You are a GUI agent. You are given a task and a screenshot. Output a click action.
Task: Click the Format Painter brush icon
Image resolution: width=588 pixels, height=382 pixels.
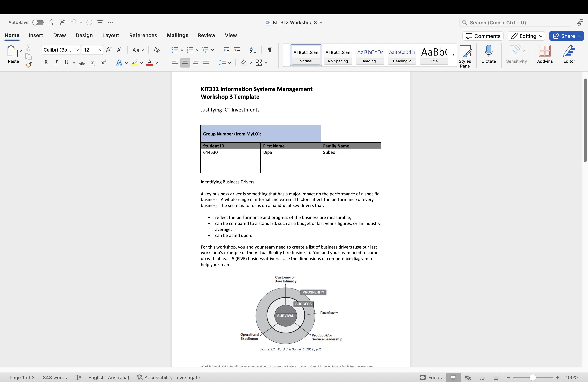point(28,65)
